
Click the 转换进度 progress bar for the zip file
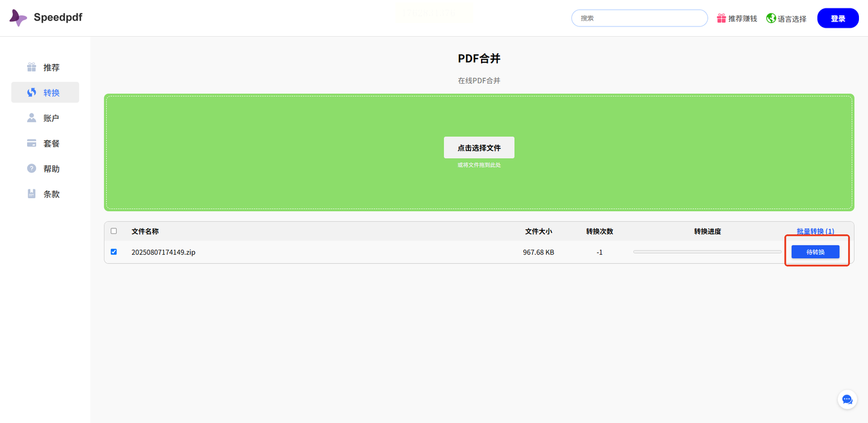(x=707, y=252)
